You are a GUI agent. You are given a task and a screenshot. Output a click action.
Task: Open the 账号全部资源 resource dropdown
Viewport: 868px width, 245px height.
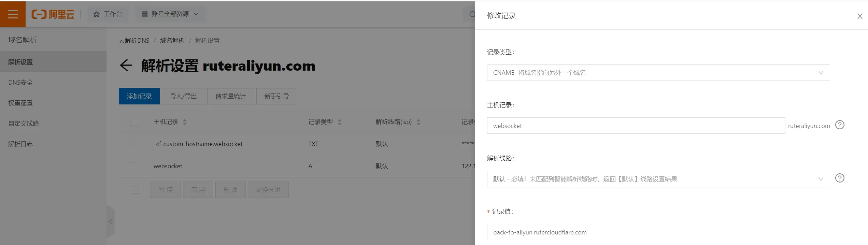tap(170, 14)
